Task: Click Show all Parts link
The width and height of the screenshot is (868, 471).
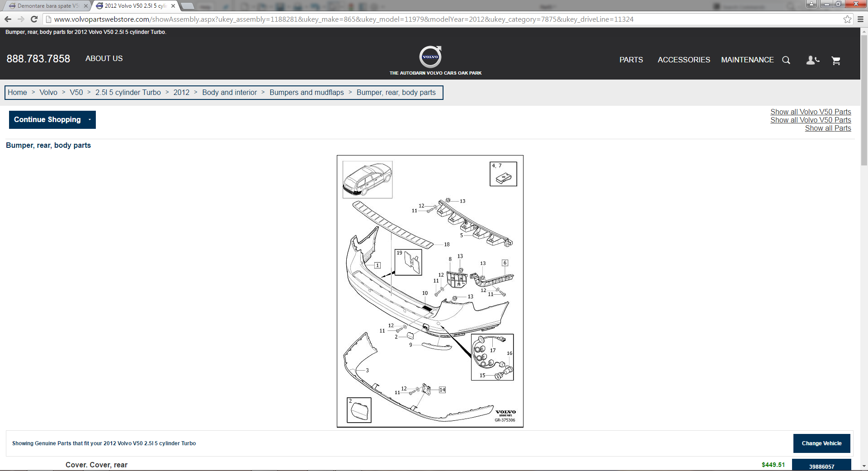Action: pos(828,128)
